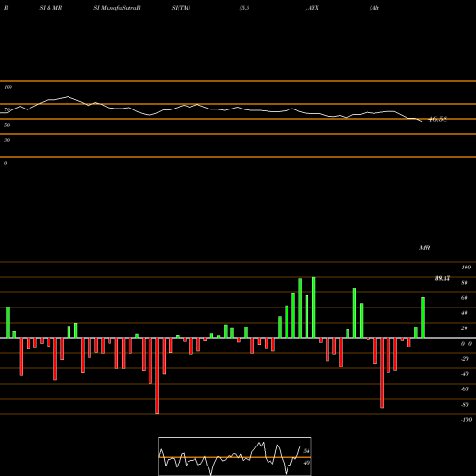Screen dimensions: 476x476
Task: Click the 0 label on the RSI axis
Action: click(x=5, y=163)
